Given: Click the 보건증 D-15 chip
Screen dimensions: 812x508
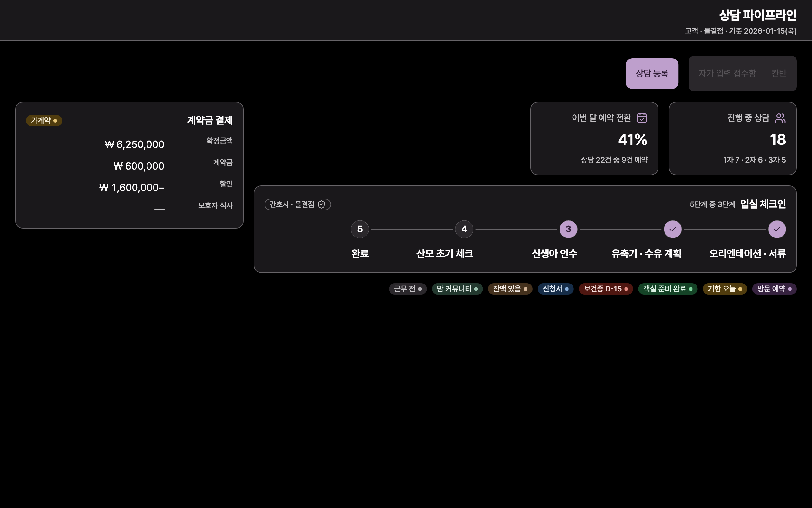Looking at the screenshot, I should click(x=606, y=289).
